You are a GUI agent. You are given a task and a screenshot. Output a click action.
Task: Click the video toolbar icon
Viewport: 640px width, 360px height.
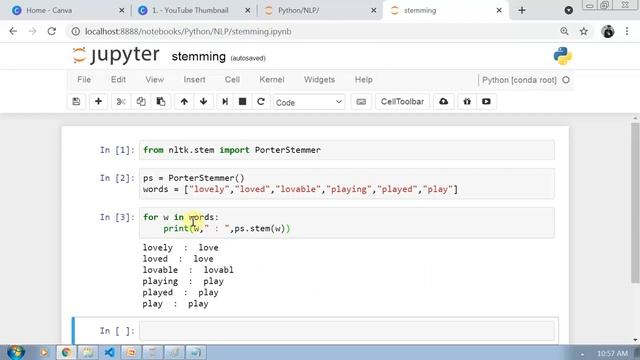pyautogui.click(x=486, y=102)
